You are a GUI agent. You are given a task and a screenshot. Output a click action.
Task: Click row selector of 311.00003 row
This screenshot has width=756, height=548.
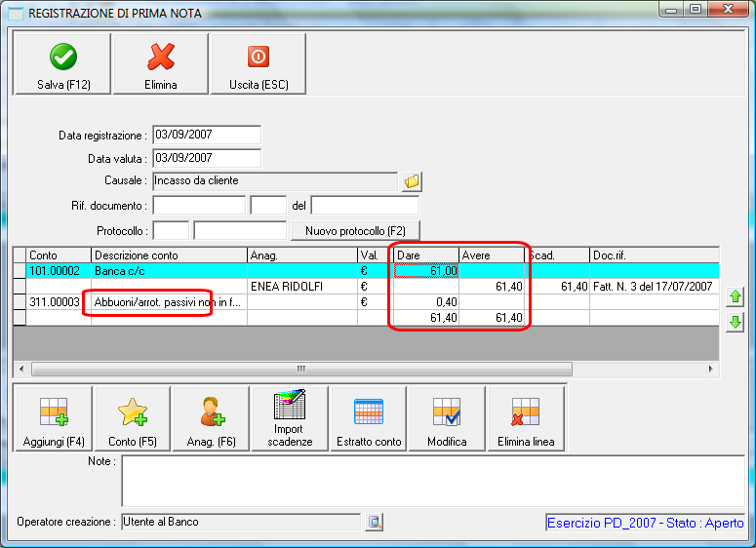(20, 302)
